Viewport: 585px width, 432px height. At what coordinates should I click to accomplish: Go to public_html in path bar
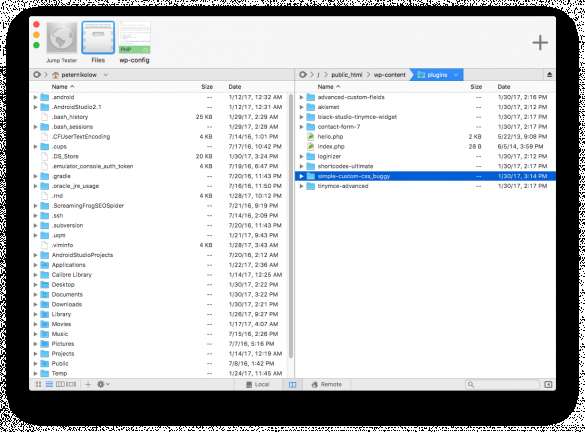click(x=347, y=75)
